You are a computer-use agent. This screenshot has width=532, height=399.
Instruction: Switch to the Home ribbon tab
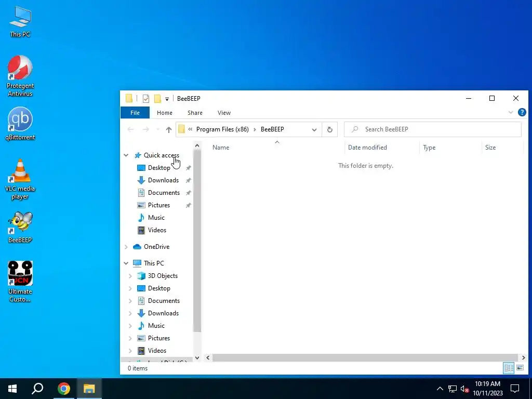click(165, 113)
